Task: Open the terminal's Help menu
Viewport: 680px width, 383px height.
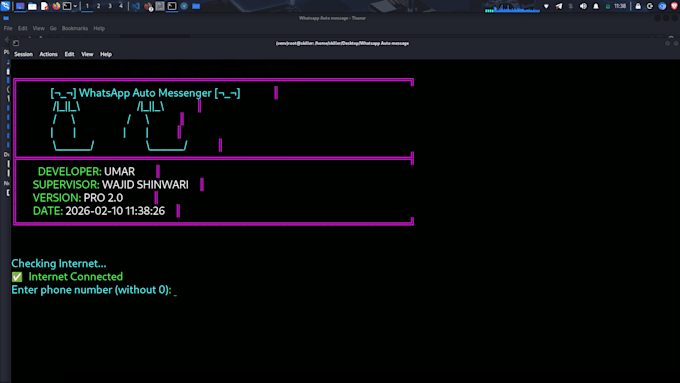Action: click(x=106, y=54)
